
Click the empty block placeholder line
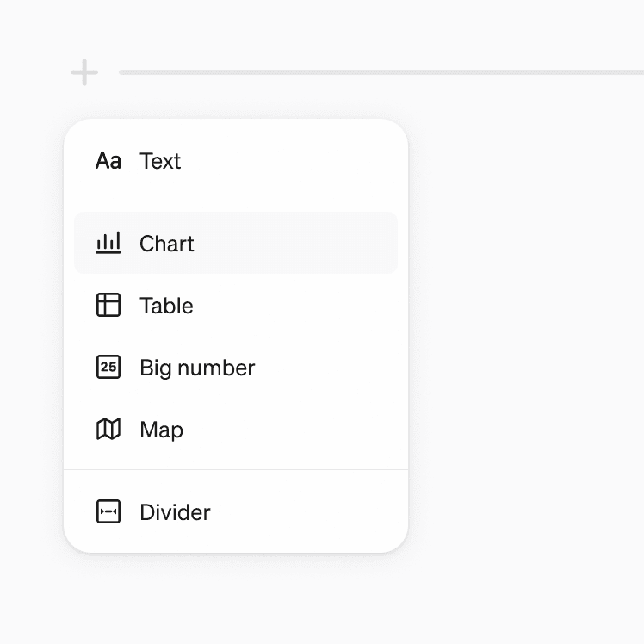pyautogui.click(x=379, y=72)
